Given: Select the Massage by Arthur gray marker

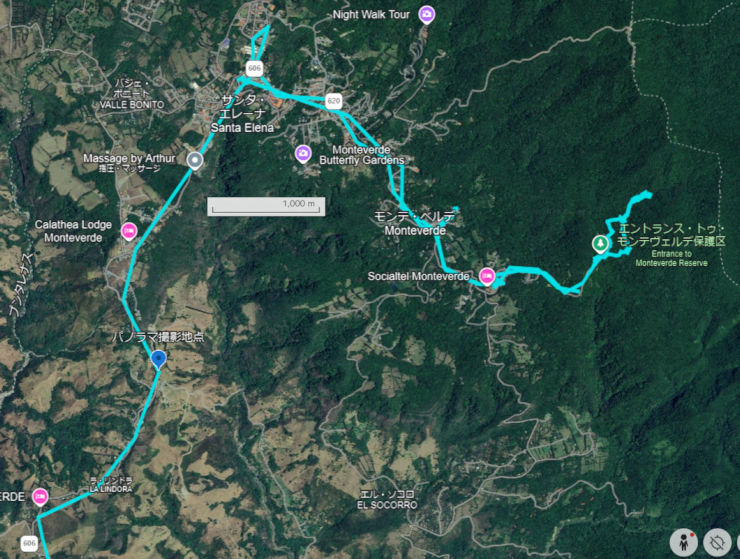Looking at the screenshot, I should click(x=195, y=161).
